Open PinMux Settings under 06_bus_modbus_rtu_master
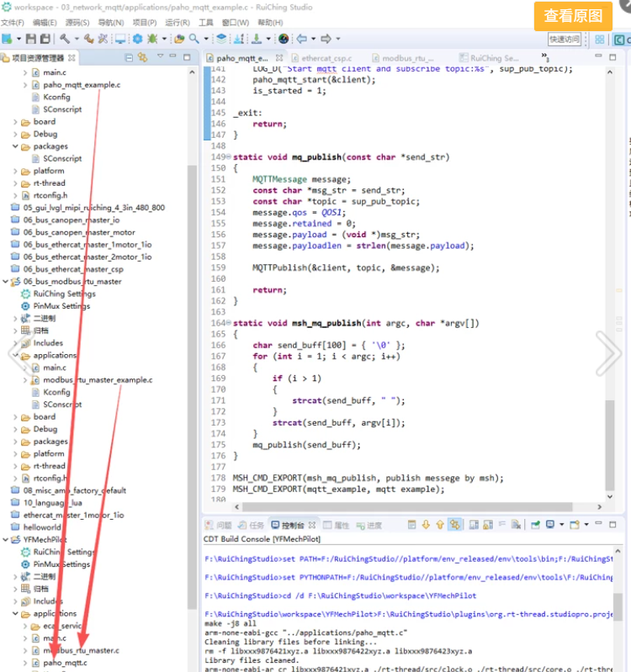631x672 pixels. tap(61, 306)
